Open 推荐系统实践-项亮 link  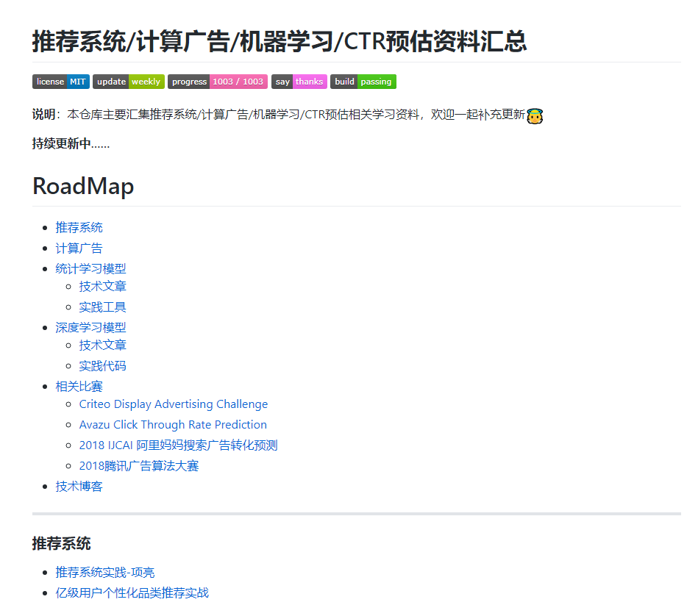tap(105, 572)
